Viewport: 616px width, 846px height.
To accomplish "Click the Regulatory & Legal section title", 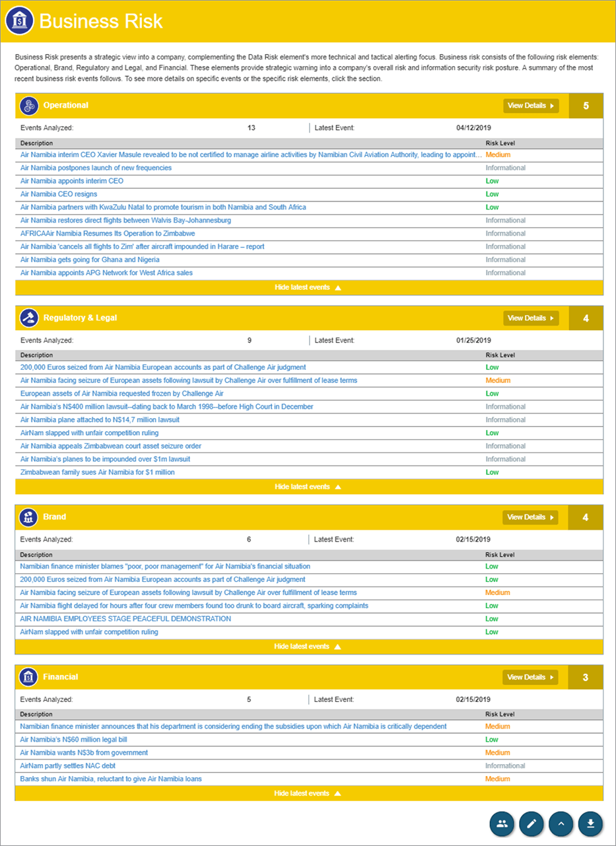I will pos(80,318).
